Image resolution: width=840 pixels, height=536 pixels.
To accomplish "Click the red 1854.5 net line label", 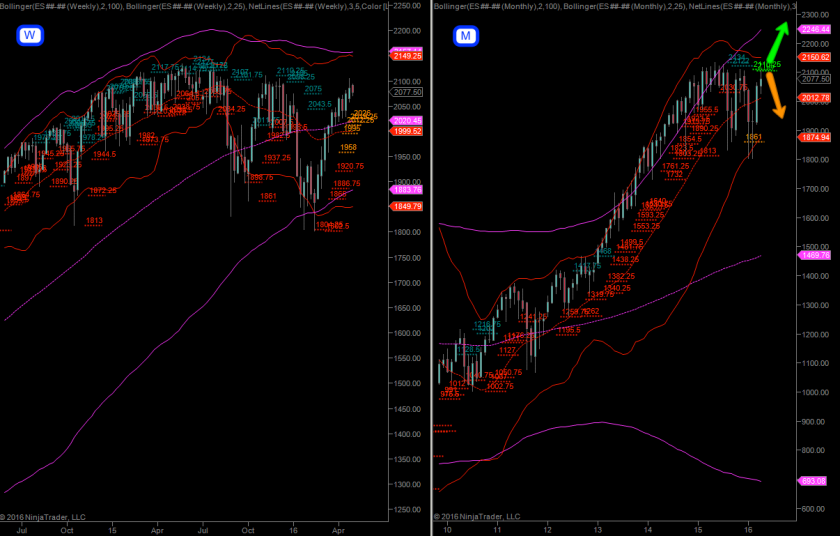I will (690, 139).
